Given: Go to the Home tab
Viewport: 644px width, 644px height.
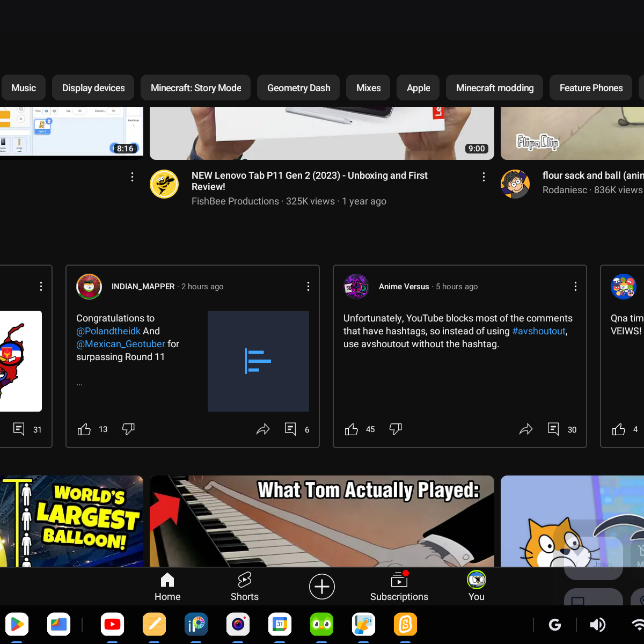Looking at the screenshot, I should (167, 586).
